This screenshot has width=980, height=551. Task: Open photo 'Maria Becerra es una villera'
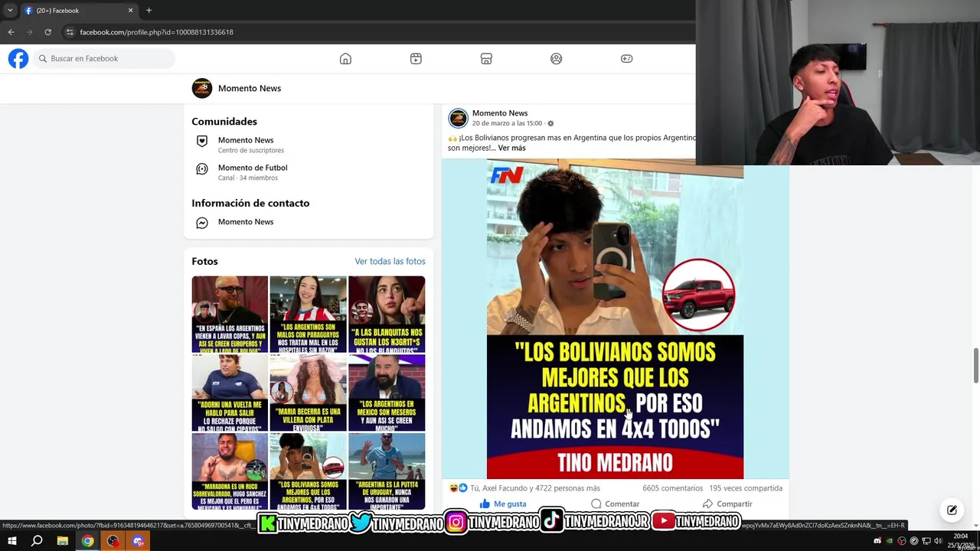[308, 393]
